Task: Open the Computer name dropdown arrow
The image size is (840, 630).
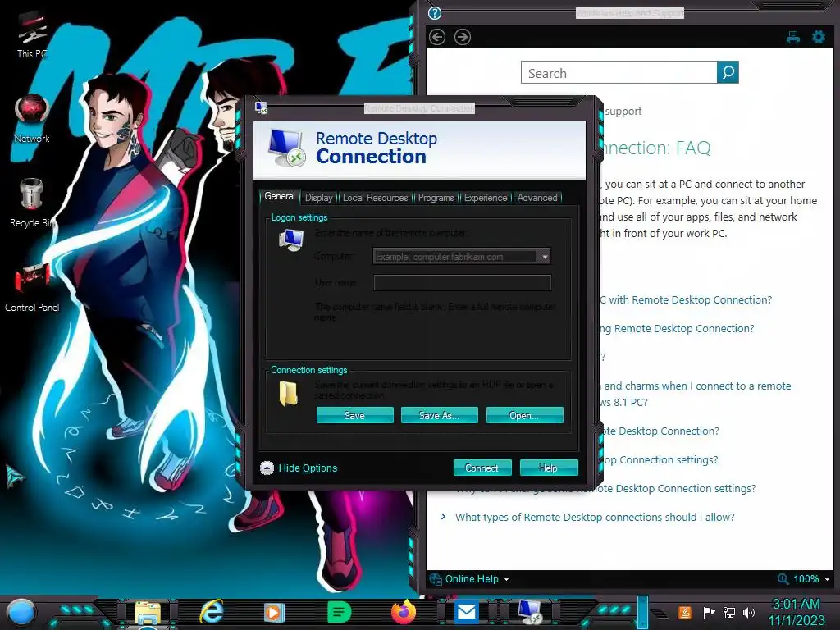Action: tap(545, 257)
